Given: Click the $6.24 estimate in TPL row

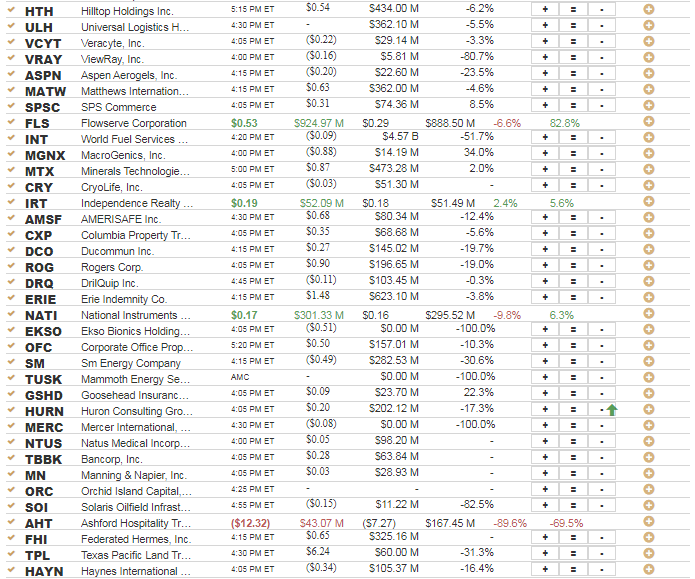Looking at the screenshot, I should [318, 552].
